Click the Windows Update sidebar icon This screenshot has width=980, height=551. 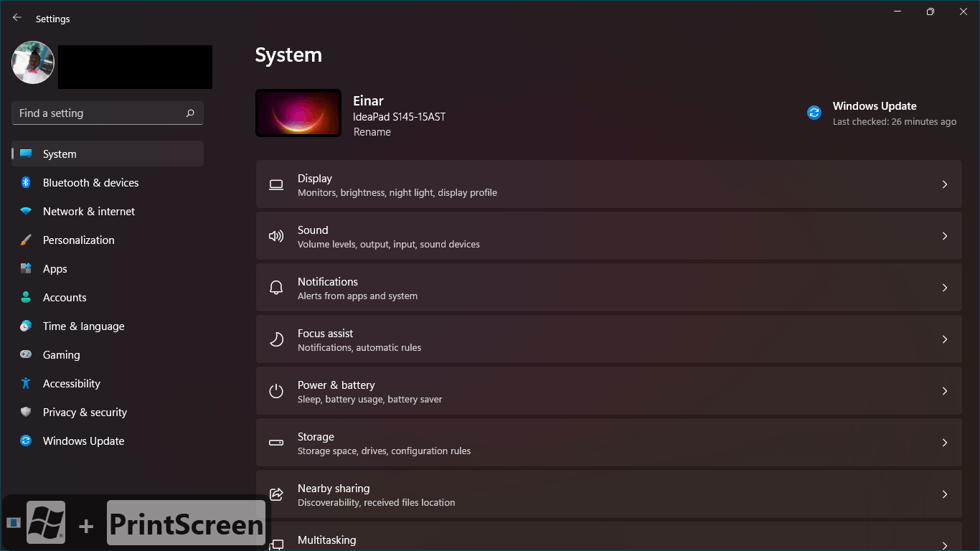tap(26, 441)
